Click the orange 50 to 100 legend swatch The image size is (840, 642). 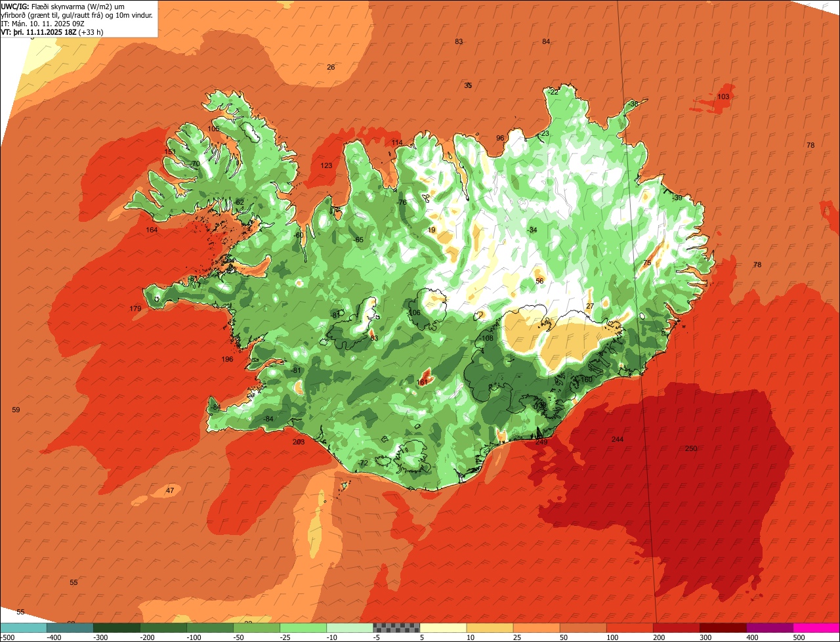point(582,628)
